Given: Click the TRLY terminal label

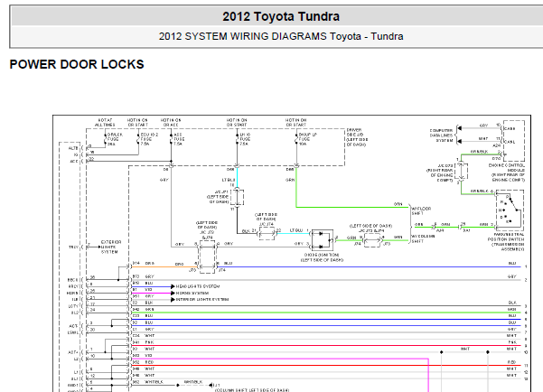Looking at the screenshot, I should (73, 247).
